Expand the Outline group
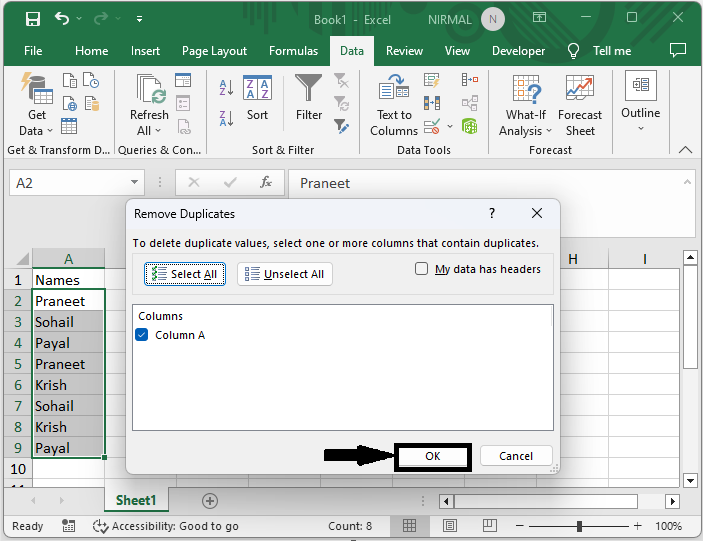 pos(641,101)
